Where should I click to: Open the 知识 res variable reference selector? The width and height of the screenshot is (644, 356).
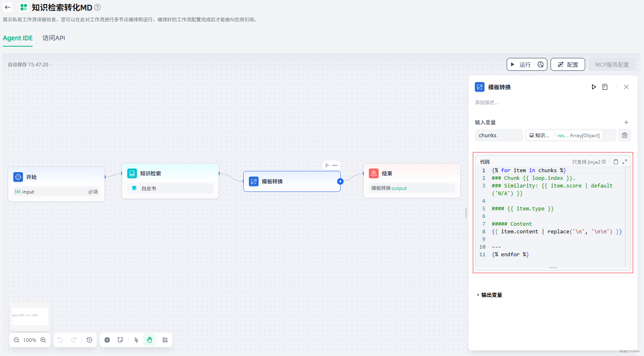pos(570,135)
